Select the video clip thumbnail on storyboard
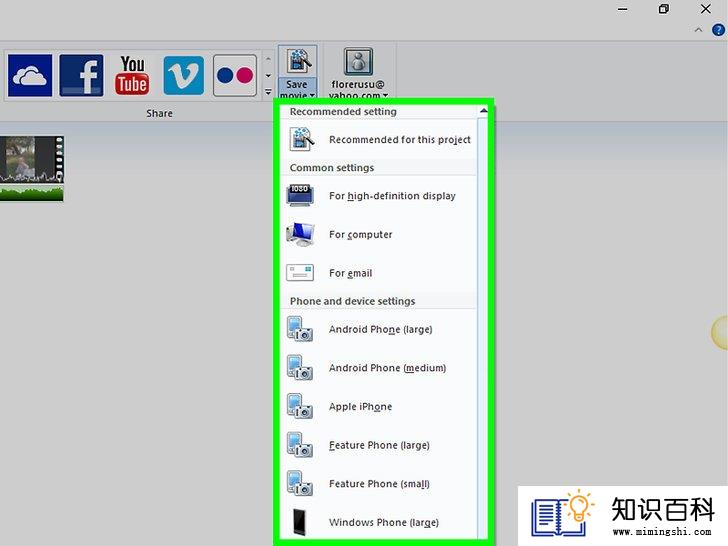 32,159
